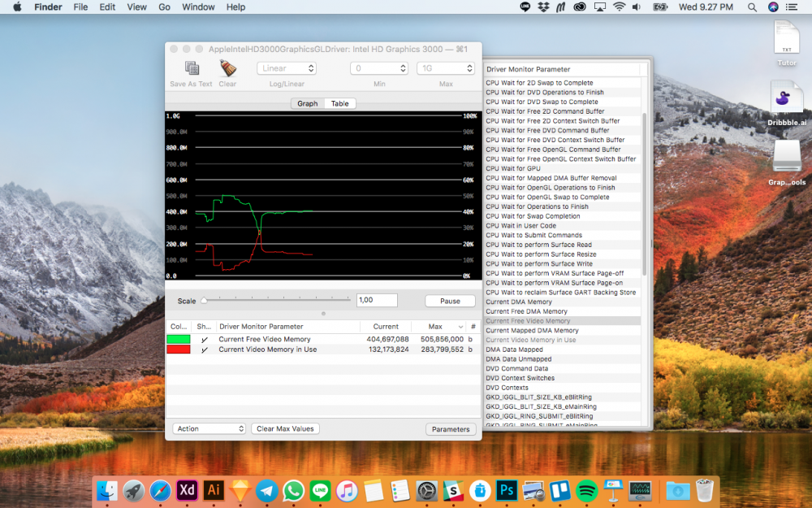Viewport: 812px width, 508px height.
Task: Click OpenGL Driver Monitor dock icon
Action: click(x=640, y=490)
